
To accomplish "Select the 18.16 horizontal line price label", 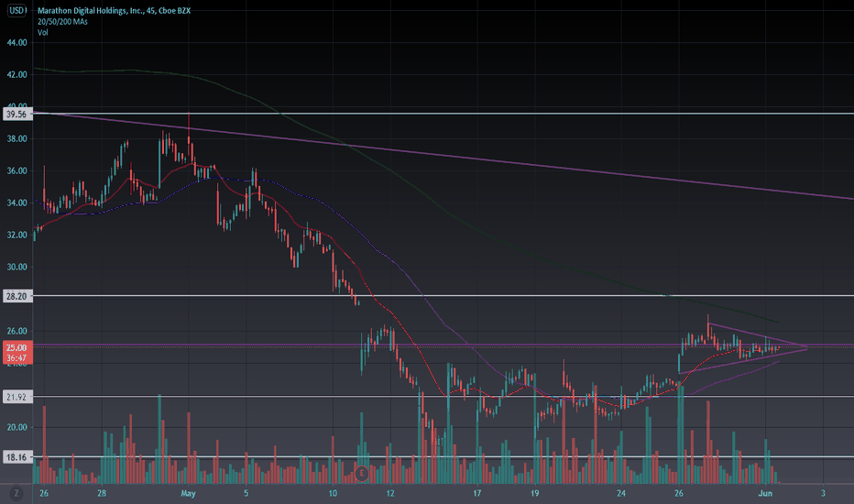I will click(16, 457).
